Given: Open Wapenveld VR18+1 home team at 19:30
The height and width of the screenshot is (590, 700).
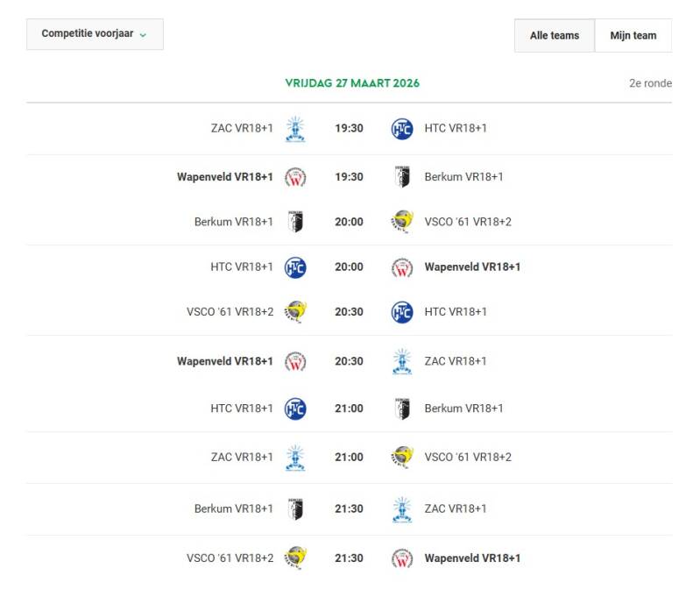Looking at the screenshot, I should (x=224, y=177).
